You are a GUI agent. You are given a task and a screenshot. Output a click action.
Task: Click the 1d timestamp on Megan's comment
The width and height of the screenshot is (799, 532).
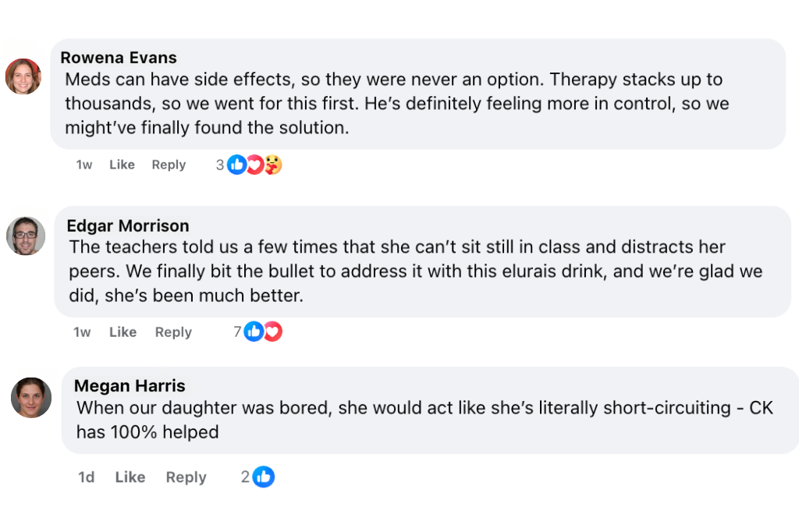pos(86,477)
